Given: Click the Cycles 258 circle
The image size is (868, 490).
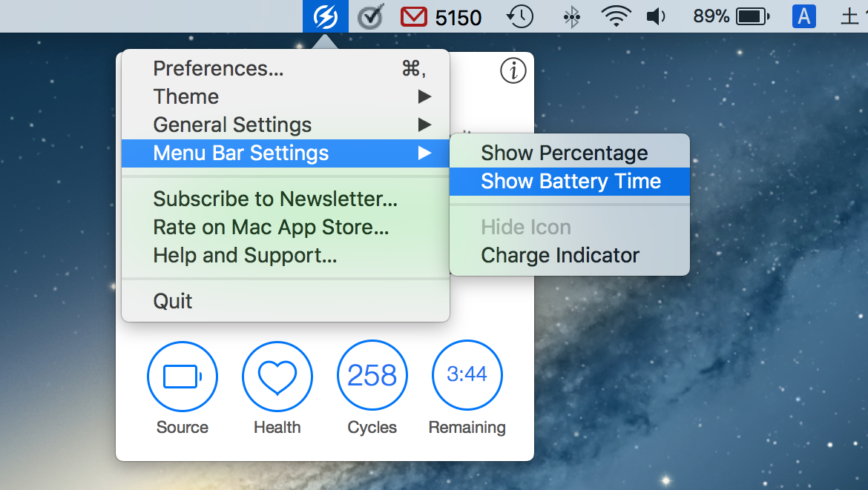Looking at the screenshot, I should click(x=372, y=377).
